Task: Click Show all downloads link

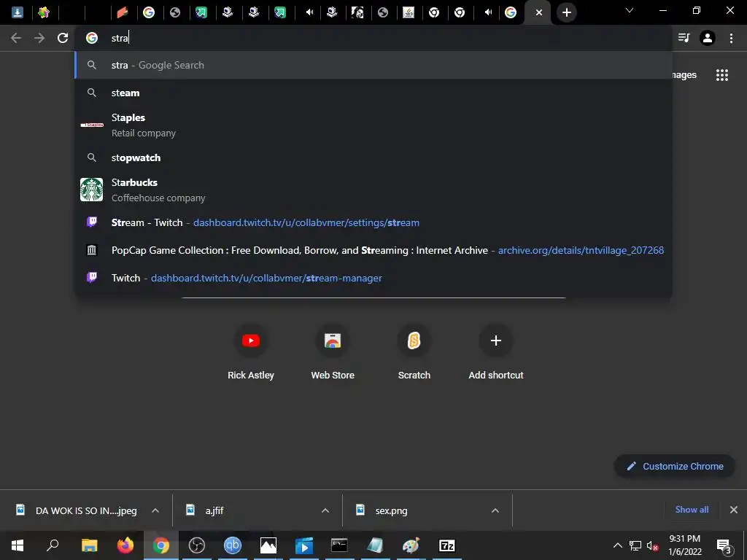Action: point(692,510)
